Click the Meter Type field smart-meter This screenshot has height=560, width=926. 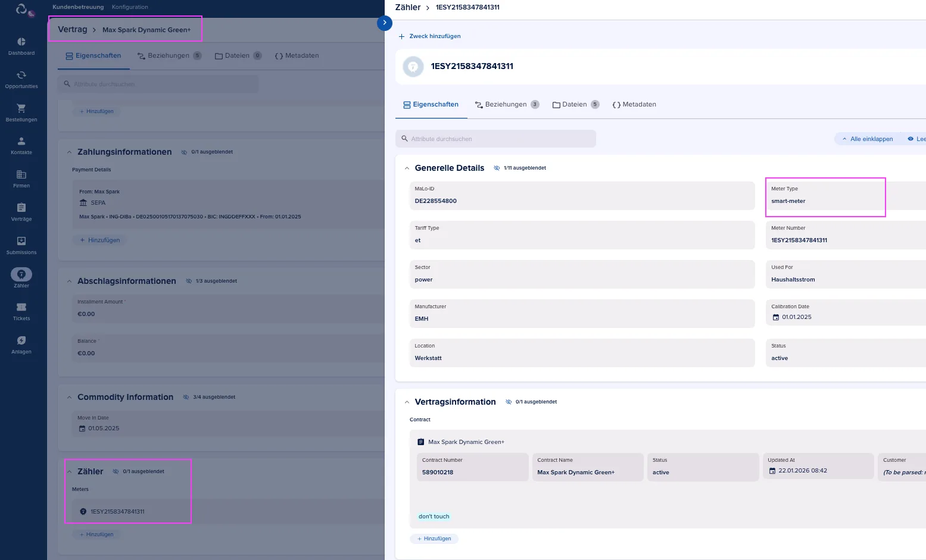pos(846,196)
